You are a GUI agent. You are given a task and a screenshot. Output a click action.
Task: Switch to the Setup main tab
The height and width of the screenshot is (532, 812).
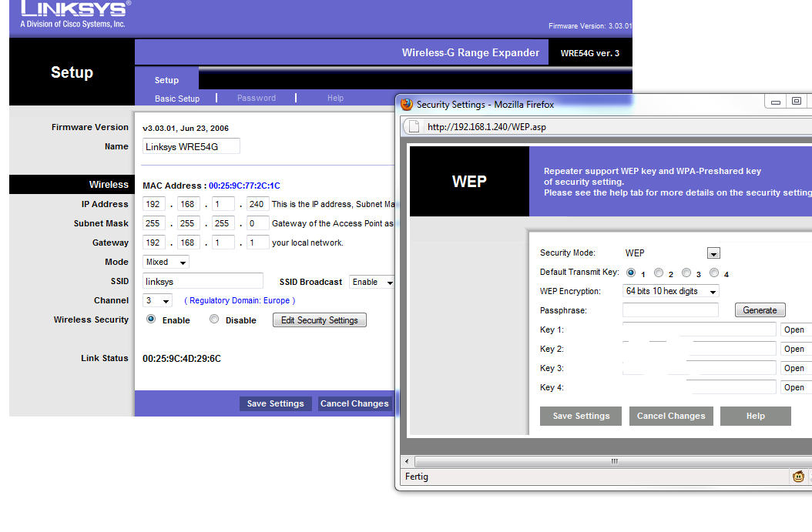coord(166,80)
